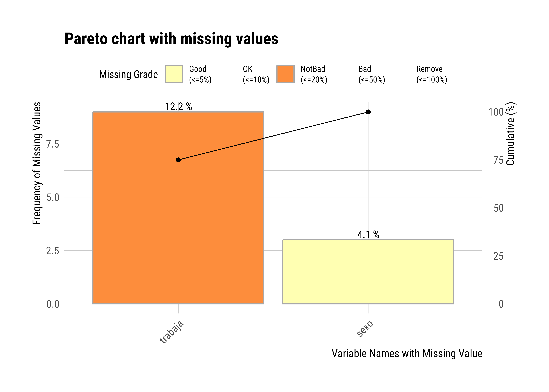Click the yellow Good legend swatch
The height and width of the screenshot is (392, 549).
point(174,74)
